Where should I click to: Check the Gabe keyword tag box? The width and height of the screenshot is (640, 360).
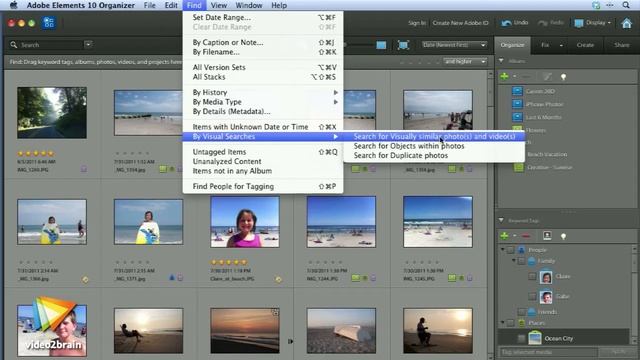point(532,296)
